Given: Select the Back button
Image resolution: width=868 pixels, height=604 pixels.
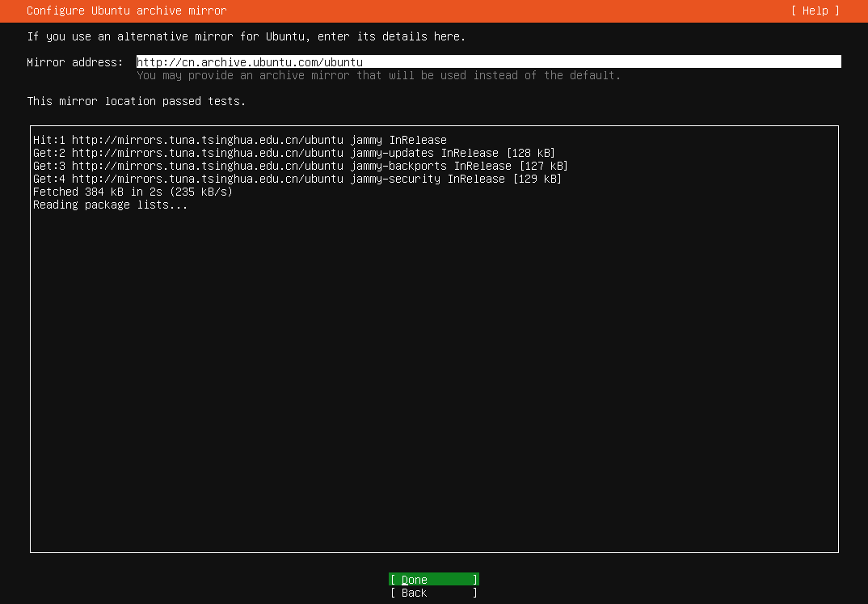Looking at the screenshot, I should click(x=433, y=593).
